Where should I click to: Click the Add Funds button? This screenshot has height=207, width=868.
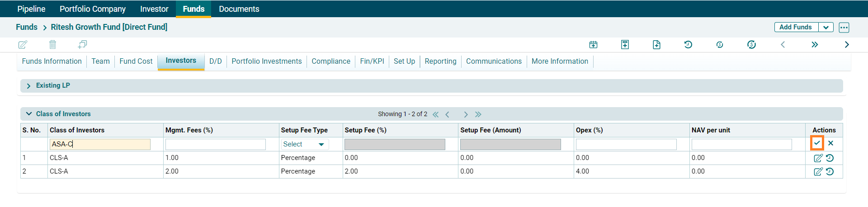click(x=796, y=27)
